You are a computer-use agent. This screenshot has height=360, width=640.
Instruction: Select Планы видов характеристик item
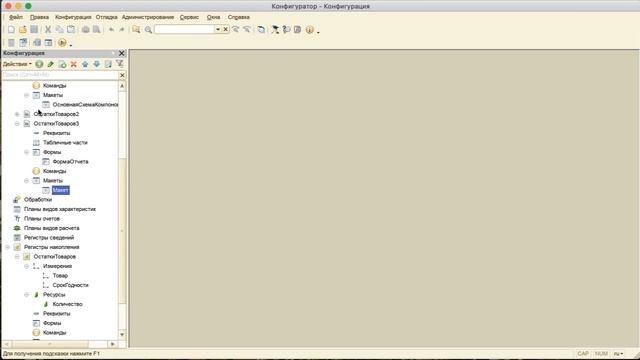(60, 209)
